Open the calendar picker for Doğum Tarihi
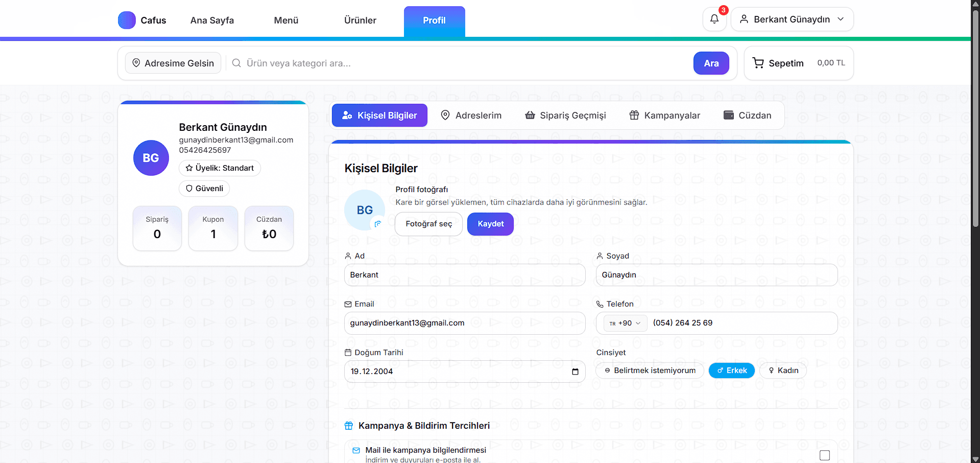980x463 pixels. (x=575, y=372)
